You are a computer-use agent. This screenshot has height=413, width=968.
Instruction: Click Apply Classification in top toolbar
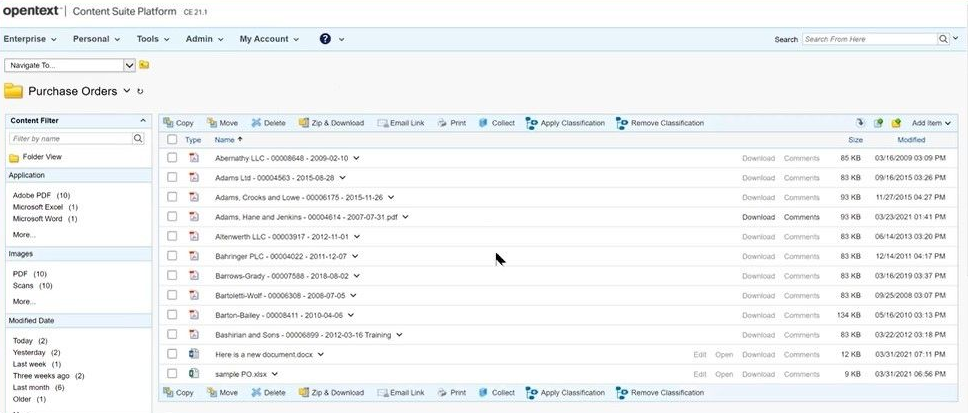point(565,123)
